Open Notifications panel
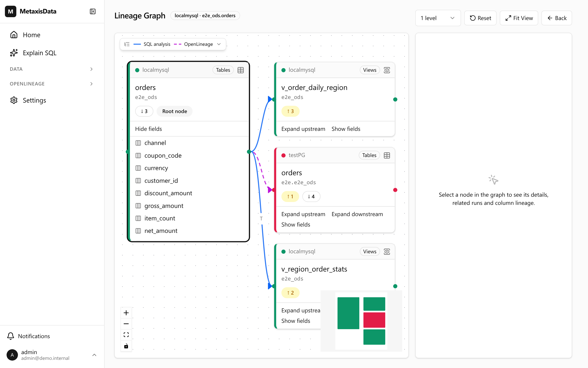 (52, 336)
